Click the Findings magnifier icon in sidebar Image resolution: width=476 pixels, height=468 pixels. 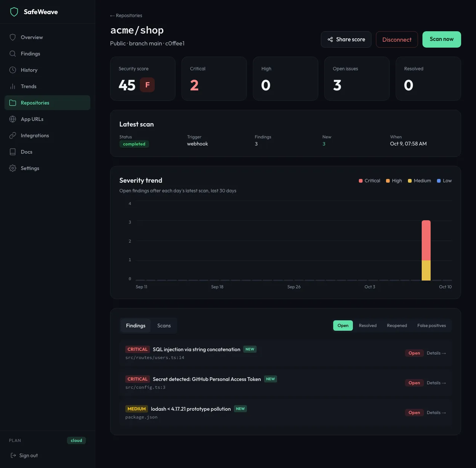click(x=13, y=54)
